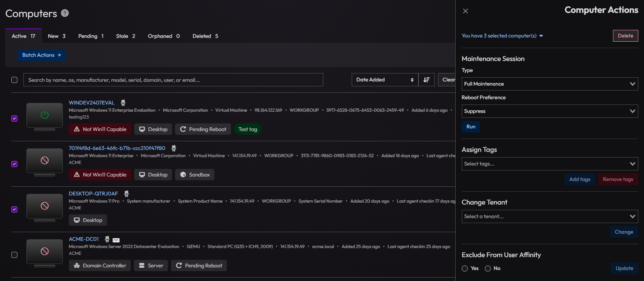Uncheck the WINDEV2407EVAL row checkbox

[14, 119]
